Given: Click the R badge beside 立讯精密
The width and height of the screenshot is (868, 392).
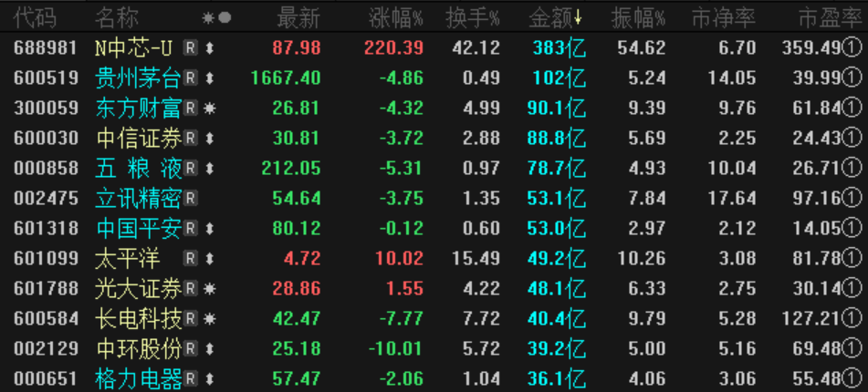Looking at the screenshot, I should pos(191,198).
